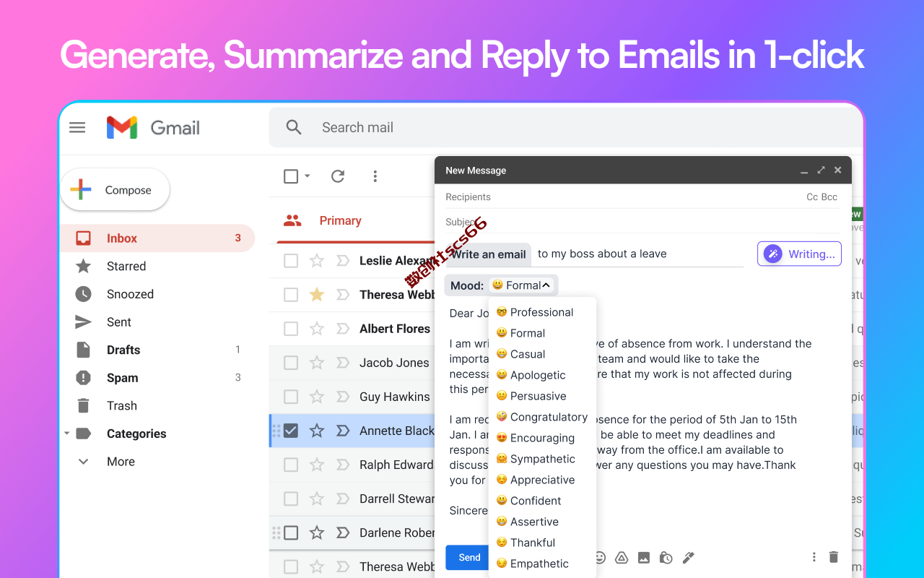Select the Jacob Jones email checkbox

click(291, 363)
